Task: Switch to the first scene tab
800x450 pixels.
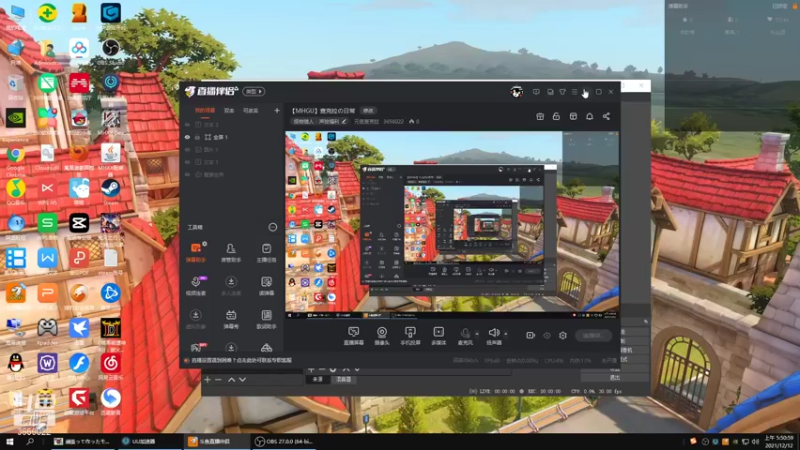Action: coord(205,110)
